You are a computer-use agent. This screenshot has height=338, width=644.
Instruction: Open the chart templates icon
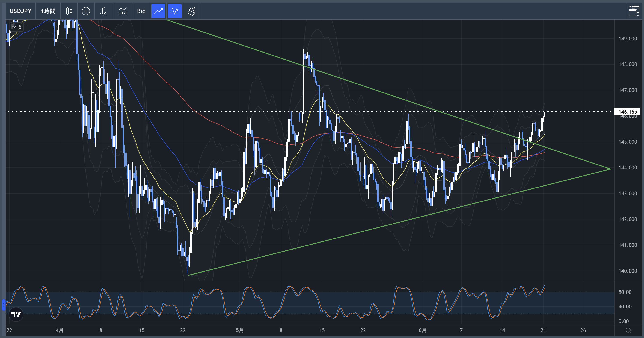click(122, 11)
